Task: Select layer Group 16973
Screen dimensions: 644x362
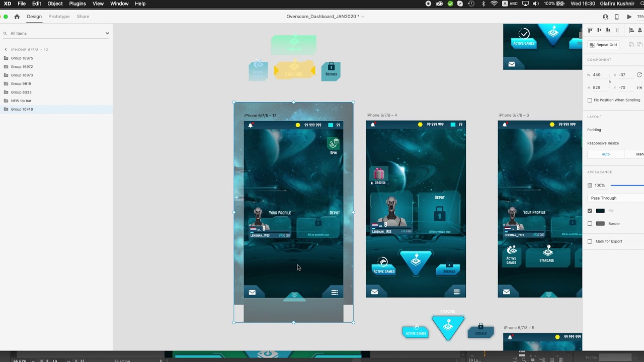Action: (x=56, y=75)
